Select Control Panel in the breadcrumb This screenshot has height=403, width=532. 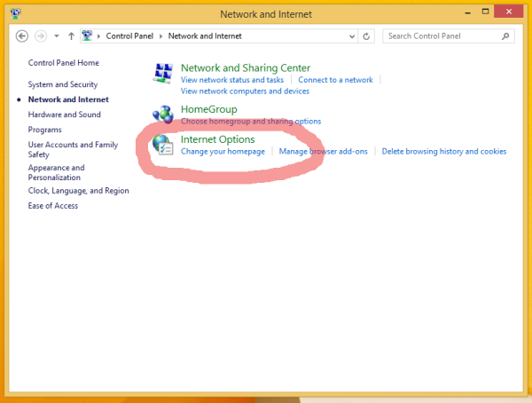[129, 36]
